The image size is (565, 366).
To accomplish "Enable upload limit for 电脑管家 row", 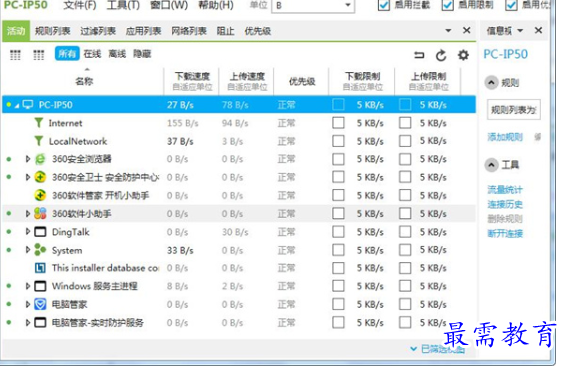I will tap(405, 304).
